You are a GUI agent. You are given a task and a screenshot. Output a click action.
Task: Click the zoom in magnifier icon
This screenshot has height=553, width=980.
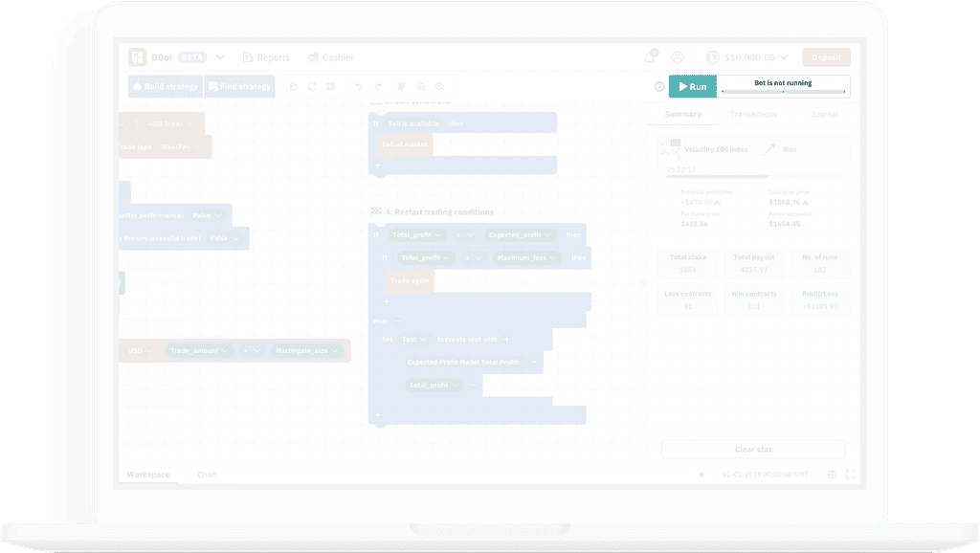(421, 87)
